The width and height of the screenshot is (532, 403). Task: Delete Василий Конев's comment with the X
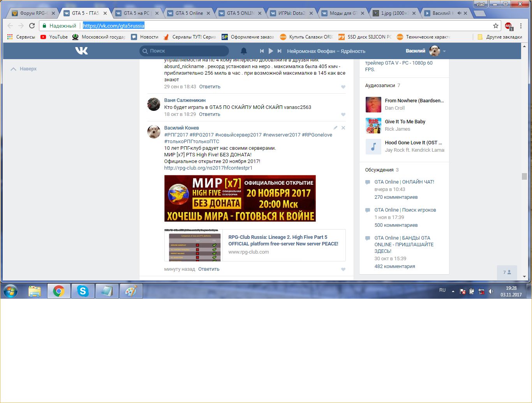[x=343, y=128]
